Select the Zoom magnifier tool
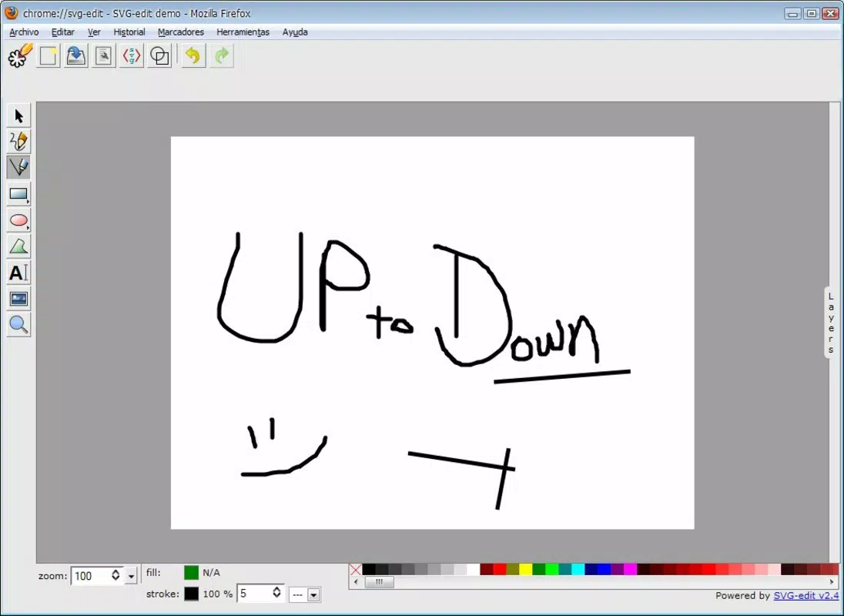Image resolution: width=844 pixels, height=616 pixels. coord(18,324)
